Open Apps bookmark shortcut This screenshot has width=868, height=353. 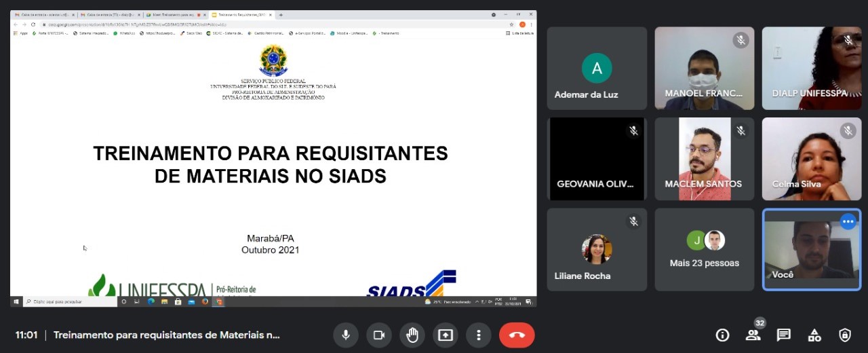[21, 33]
